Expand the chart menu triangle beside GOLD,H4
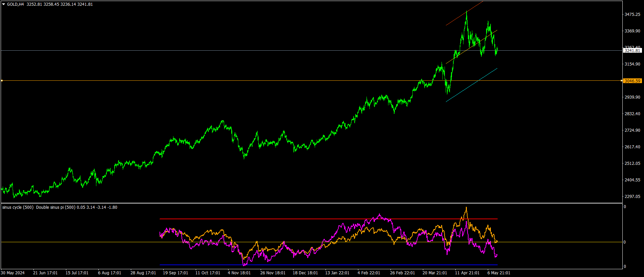This screenshot has width=644, height=277. pos(4,4)
